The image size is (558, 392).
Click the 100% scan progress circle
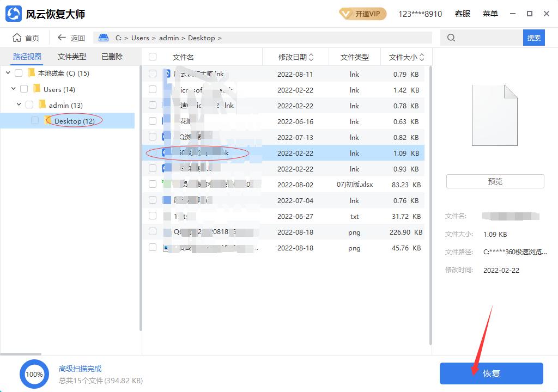(x=34, y=374)
